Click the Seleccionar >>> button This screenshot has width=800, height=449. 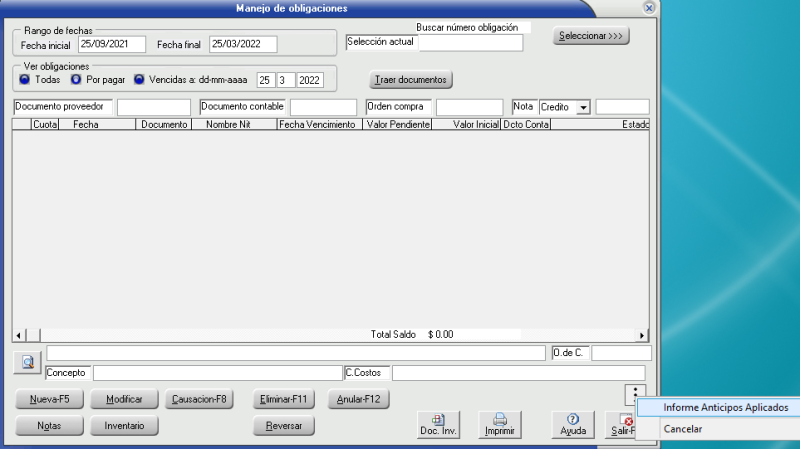click(591, 36)
